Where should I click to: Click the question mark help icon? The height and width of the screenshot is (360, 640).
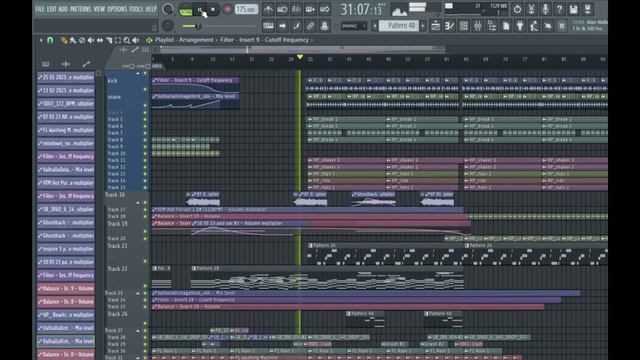pos(560,9)
